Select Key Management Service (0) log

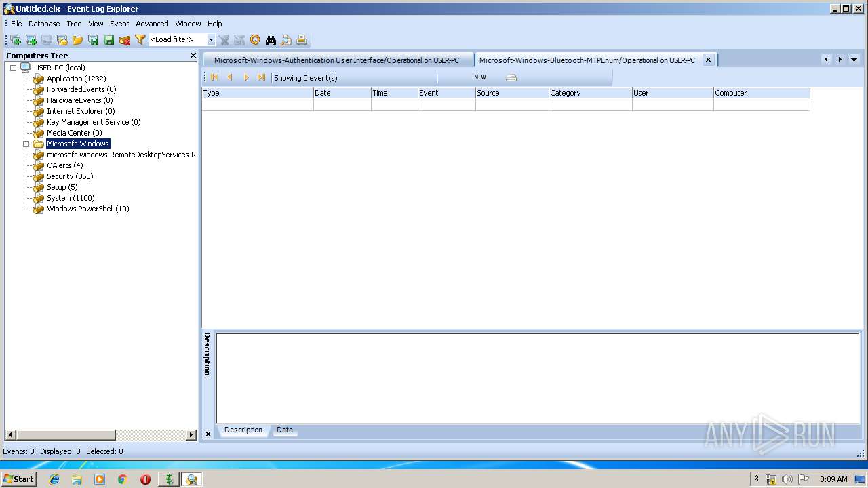pyautogui.click(x=94, y=122)
